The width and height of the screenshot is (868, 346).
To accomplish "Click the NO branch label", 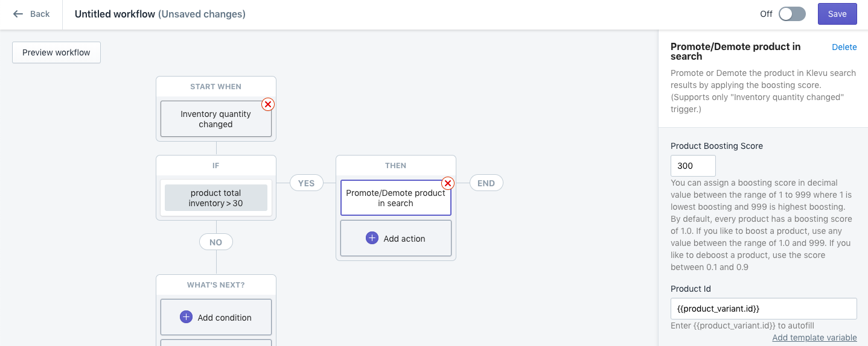I will 215,242.
